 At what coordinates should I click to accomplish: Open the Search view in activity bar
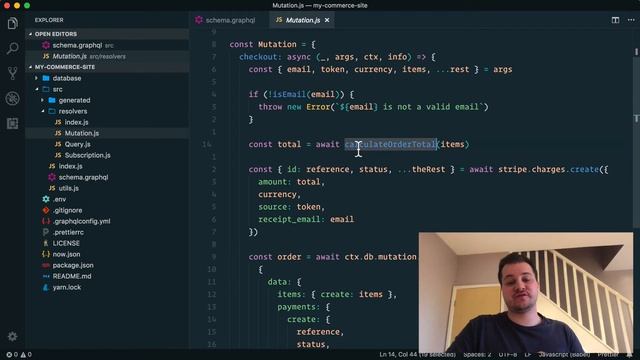click(x=12, y=49)
